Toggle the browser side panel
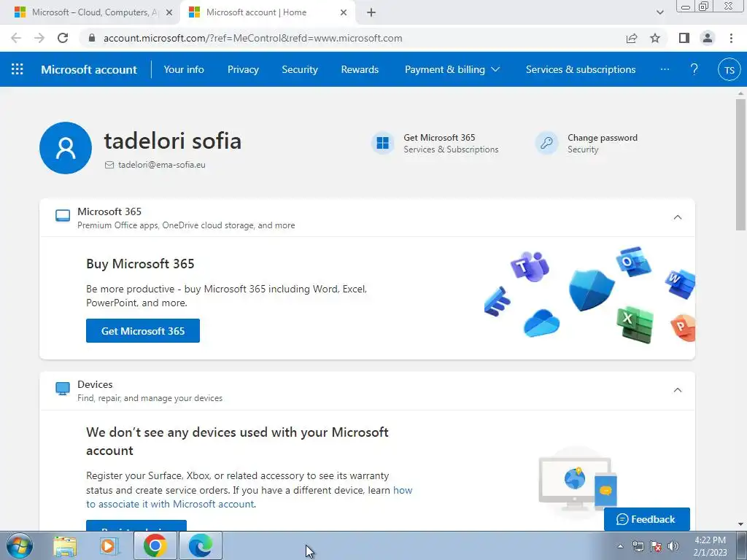This screenshot has height=560, width=747. point(684,38)
